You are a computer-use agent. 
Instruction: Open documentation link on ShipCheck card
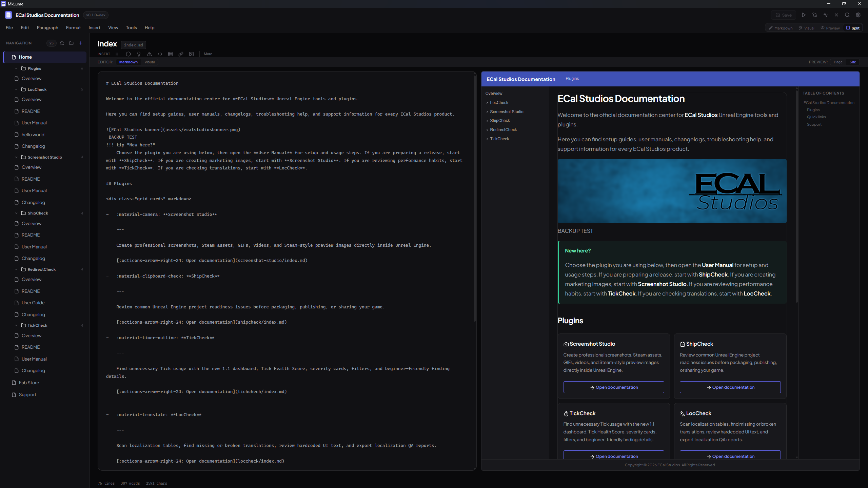pyautogui.click(x=730, y=387)
